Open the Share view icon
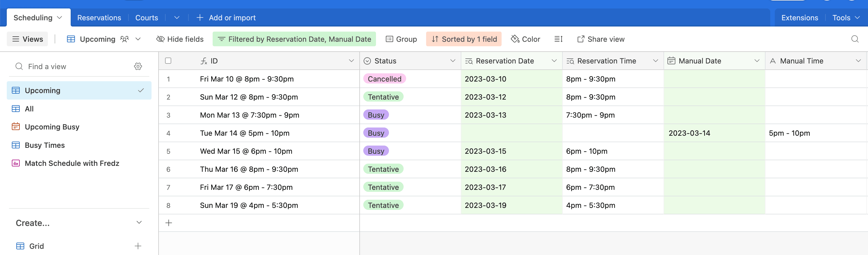868x255 pixels. pyautogui.click(x=580, y=39)
